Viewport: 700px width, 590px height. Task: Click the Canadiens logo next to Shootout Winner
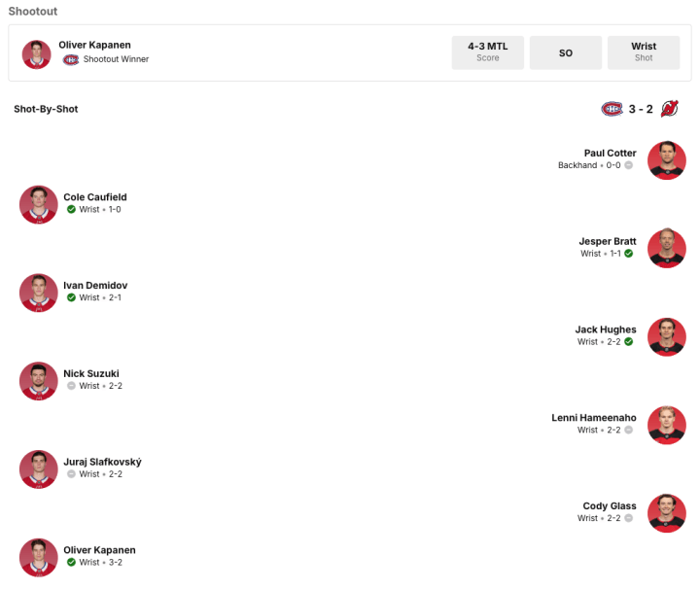pyautogui.click(x=71, y=59)
